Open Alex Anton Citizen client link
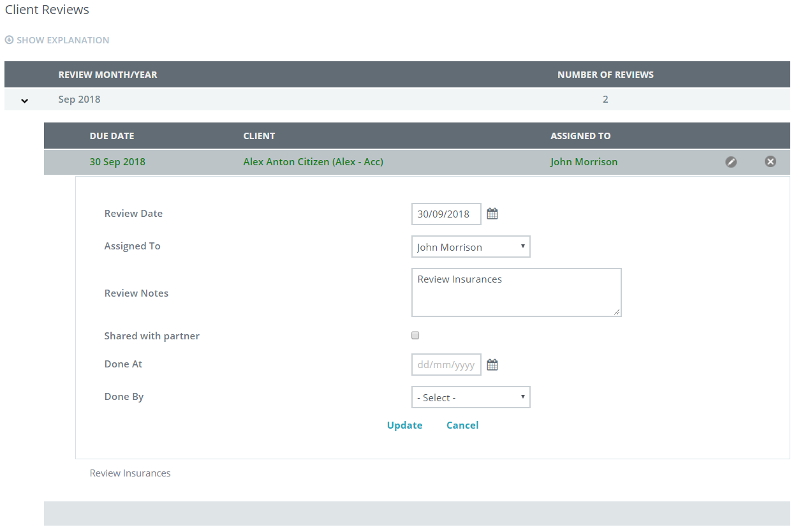The height and width of the screenshot is (532, 796). pos(313,162)
